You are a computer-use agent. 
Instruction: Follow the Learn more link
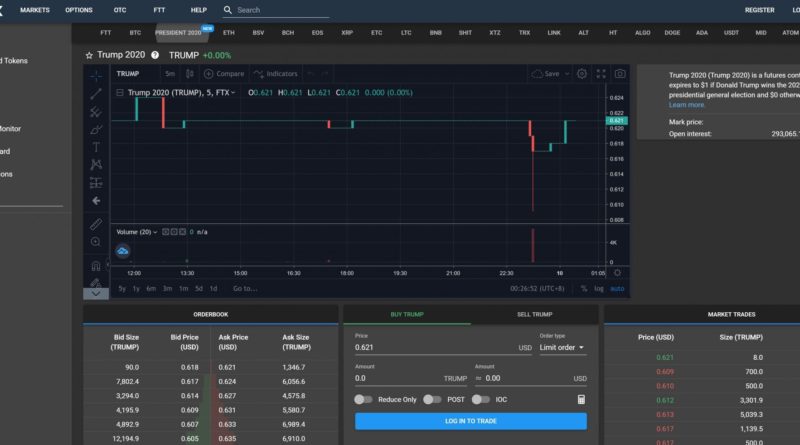pyautogui.click(x=686, y=105)
